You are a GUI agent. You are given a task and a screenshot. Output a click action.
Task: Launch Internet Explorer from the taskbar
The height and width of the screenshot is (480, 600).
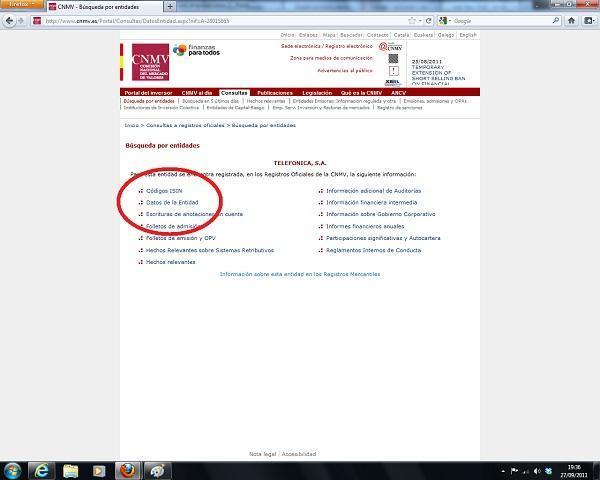(43, 470)
